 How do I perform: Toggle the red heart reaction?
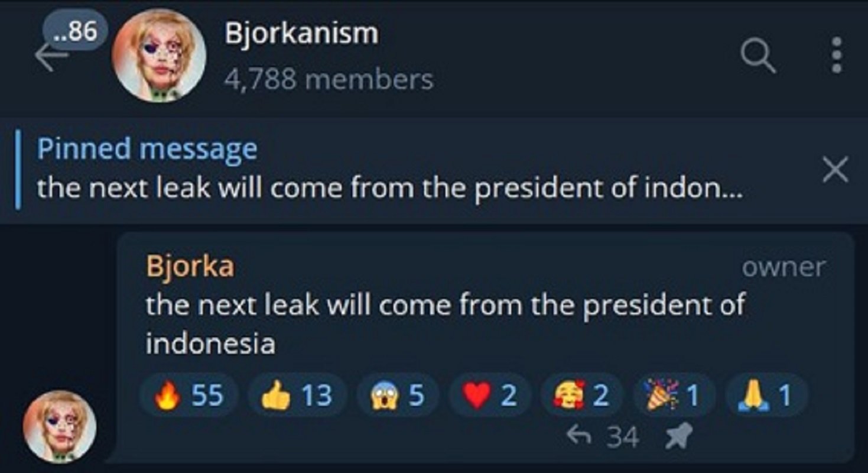tap(490, 396)
